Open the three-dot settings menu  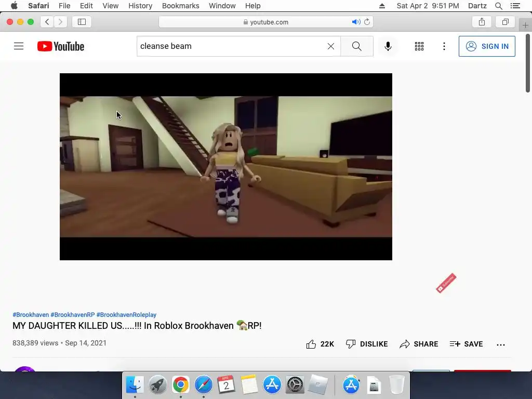click(444, 46)
